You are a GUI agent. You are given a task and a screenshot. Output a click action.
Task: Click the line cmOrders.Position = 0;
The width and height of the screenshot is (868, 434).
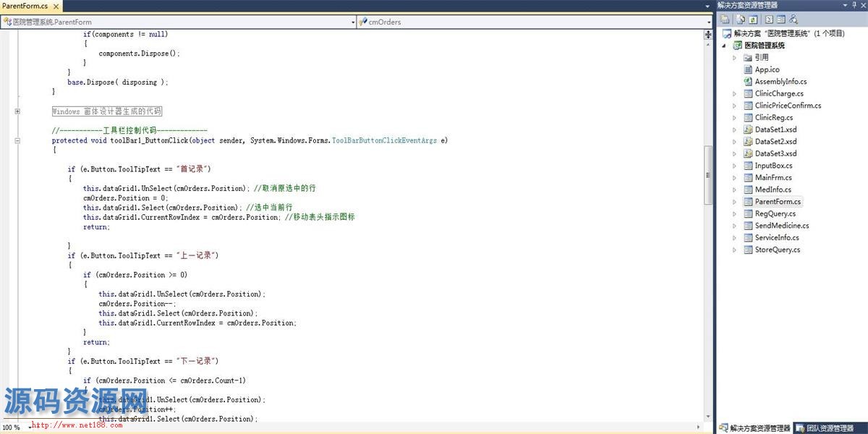click(126, 197)
